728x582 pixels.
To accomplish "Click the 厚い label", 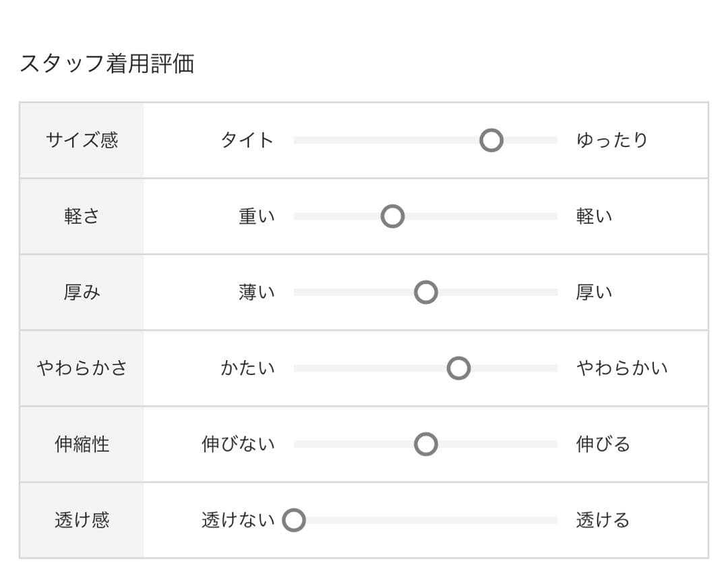I will click(594, 293).
